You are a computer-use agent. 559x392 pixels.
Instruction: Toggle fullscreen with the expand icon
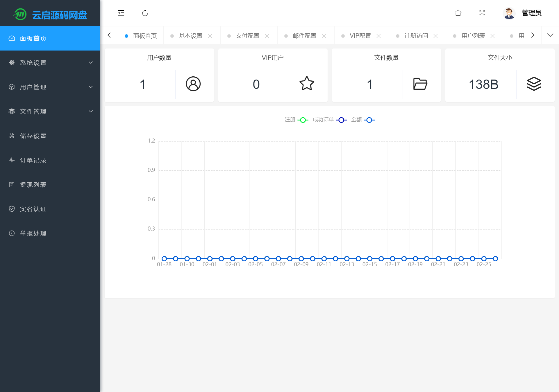[x=482, y=13]
